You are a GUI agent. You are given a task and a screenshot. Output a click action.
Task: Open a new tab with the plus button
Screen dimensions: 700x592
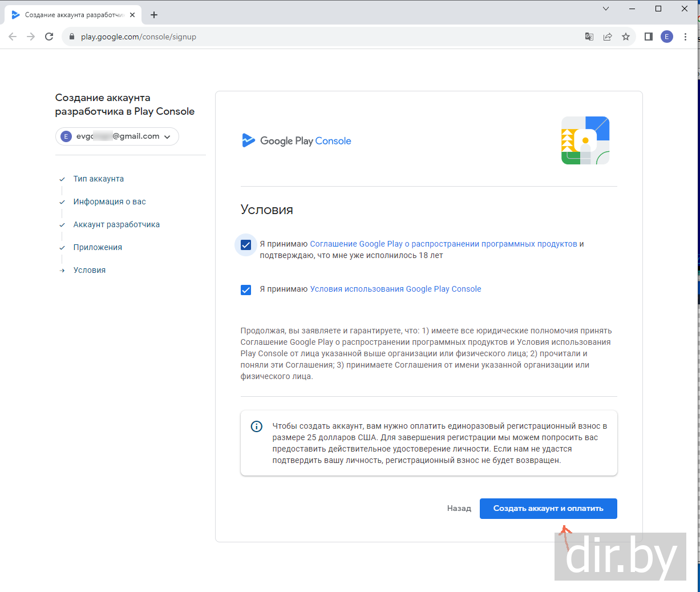[154, 15]
